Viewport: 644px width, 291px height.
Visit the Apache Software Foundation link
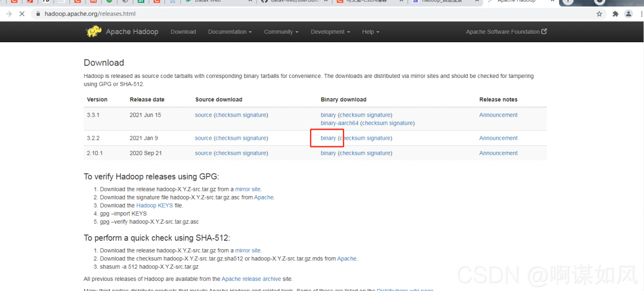click(x=506, y=32)
